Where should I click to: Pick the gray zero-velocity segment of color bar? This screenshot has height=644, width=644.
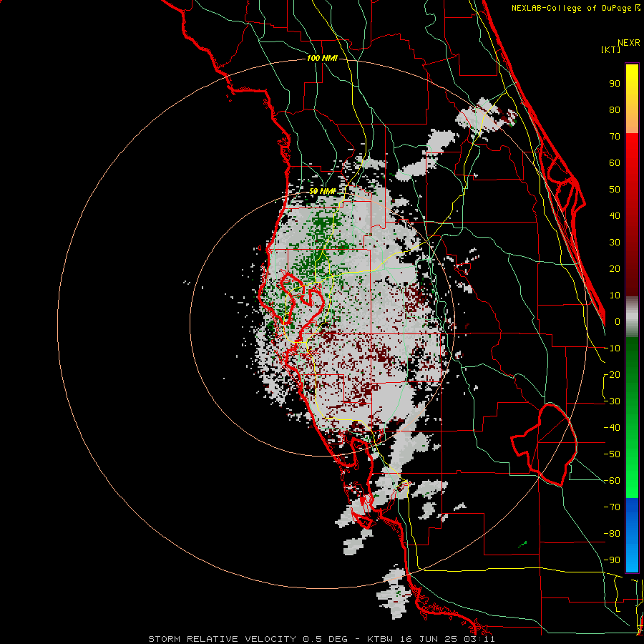coord(632,317)
